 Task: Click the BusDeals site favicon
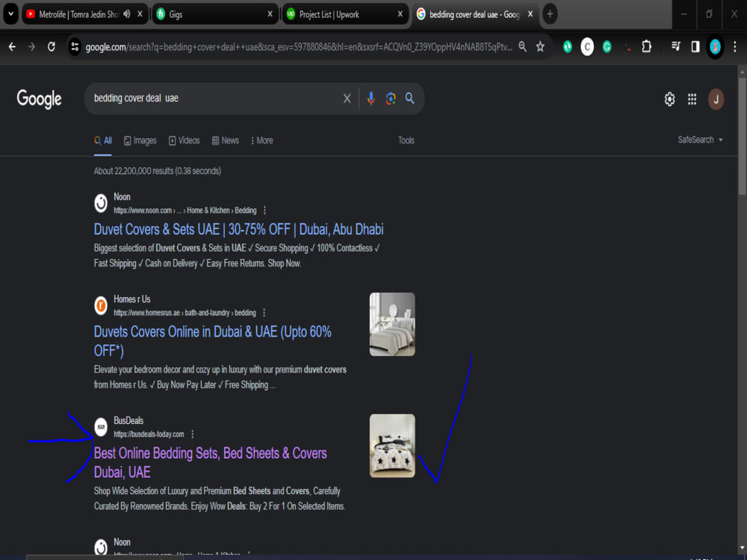(x=101, y=427)
